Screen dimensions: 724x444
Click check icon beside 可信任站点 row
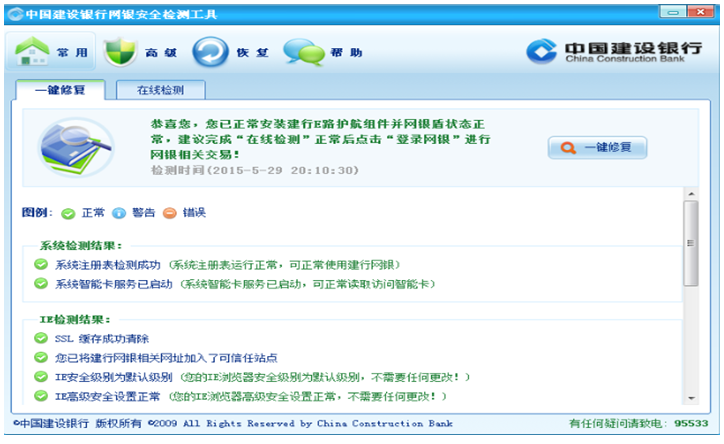(x=41, y=358)
